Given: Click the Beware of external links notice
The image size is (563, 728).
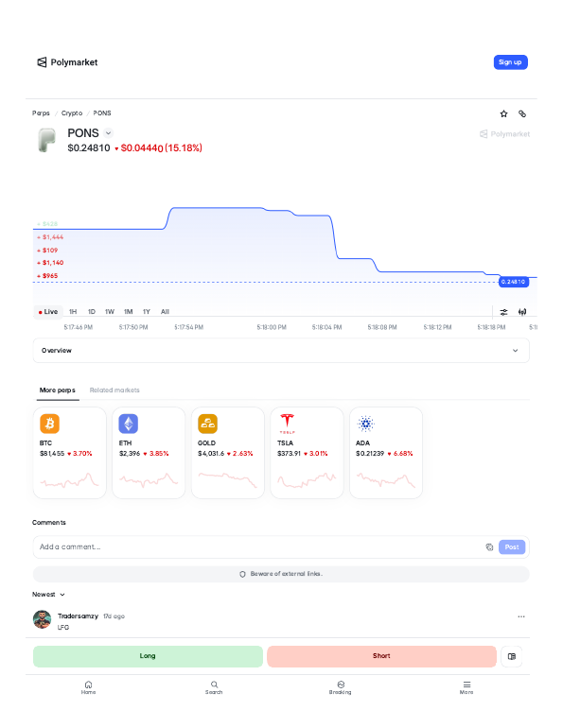Looking at the screenshot, I should 281,574.
